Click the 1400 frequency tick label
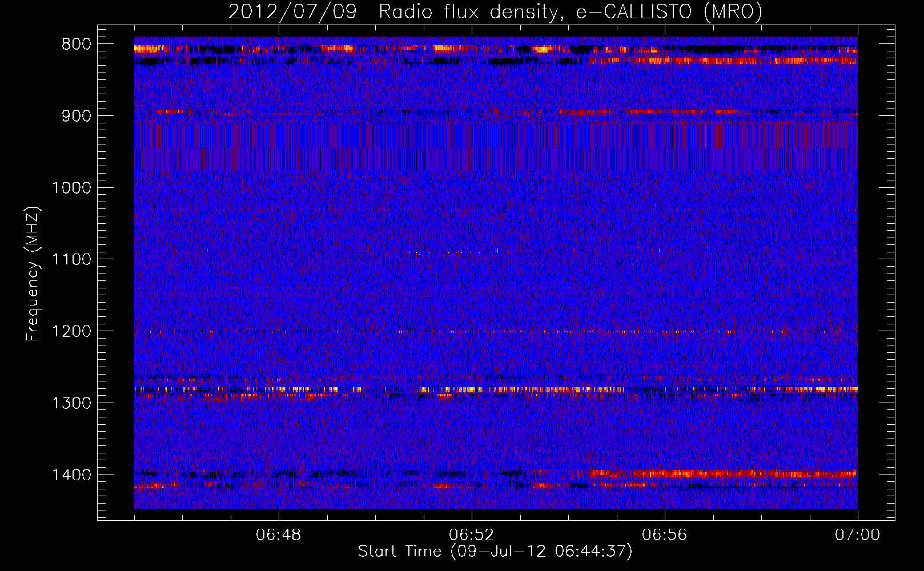924x571 pixels. click(71, 475)
